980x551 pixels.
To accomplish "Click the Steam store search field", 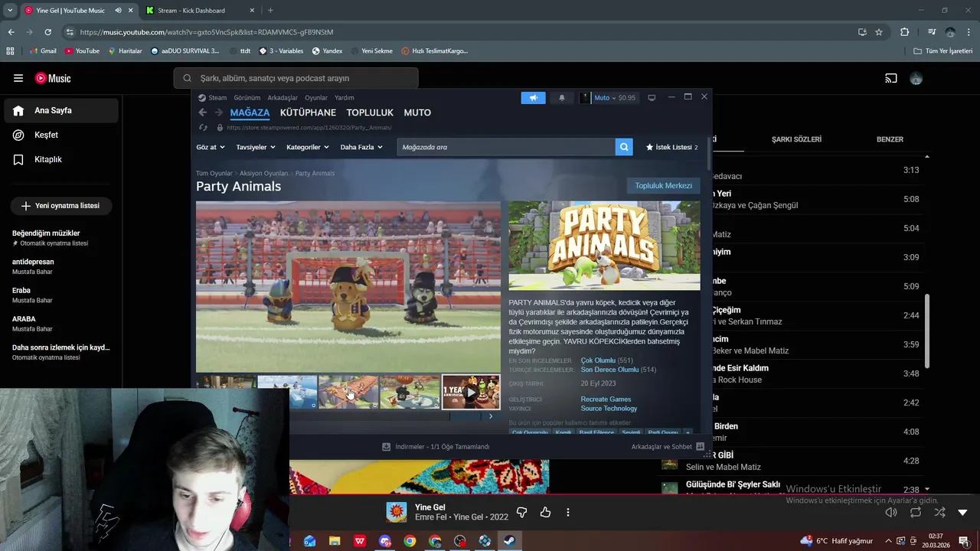I will click(x=506, y=147).
